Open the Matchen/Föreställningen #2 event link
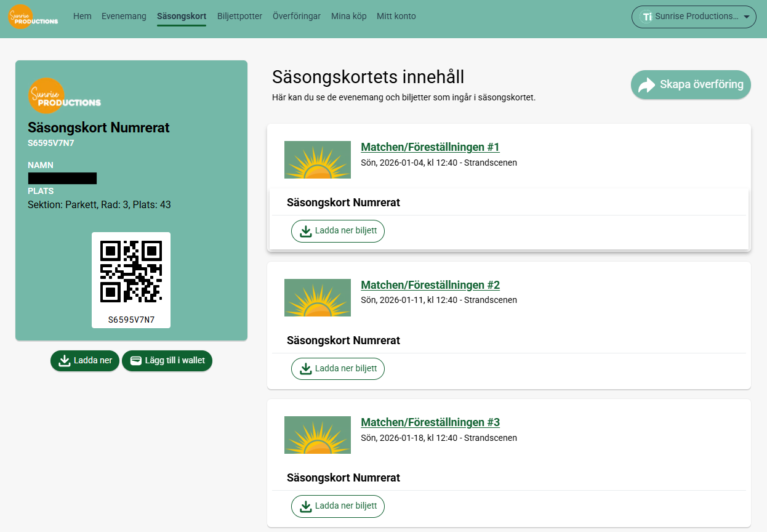 click(x=430, y=285)
